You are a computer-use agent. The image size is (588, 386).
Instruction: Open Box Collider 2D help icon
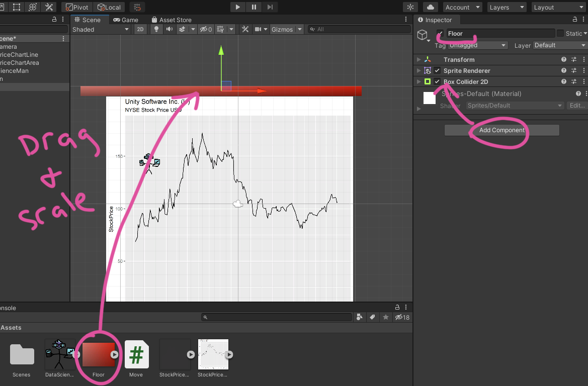[564, 81]
